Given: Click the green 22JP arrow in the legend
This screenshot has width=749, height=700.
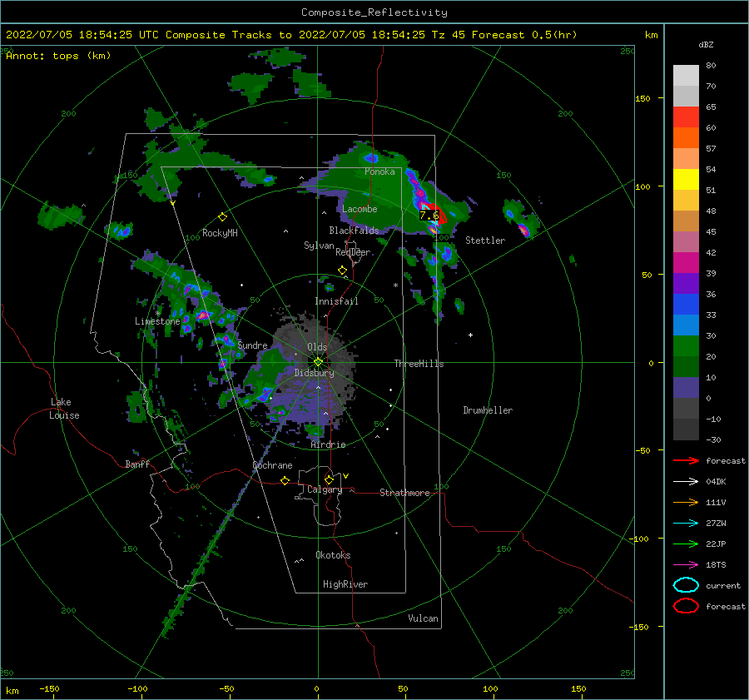Looking at the screenshot, I should pyautogui.click(x=686, y=544).
